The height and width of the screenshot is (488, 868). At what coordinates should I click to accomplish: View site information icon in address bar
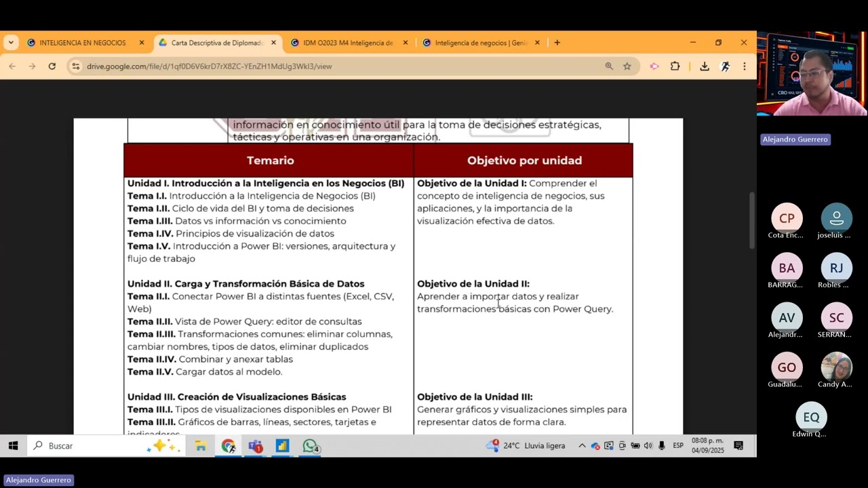pos(76,66)
